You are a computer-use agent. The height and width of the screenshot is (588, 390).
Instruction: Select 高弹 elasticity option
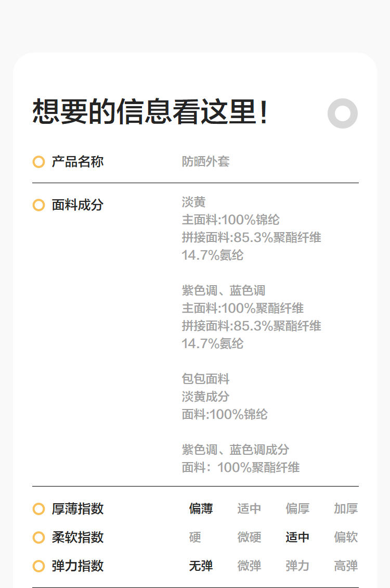click(x=346, y=566)
